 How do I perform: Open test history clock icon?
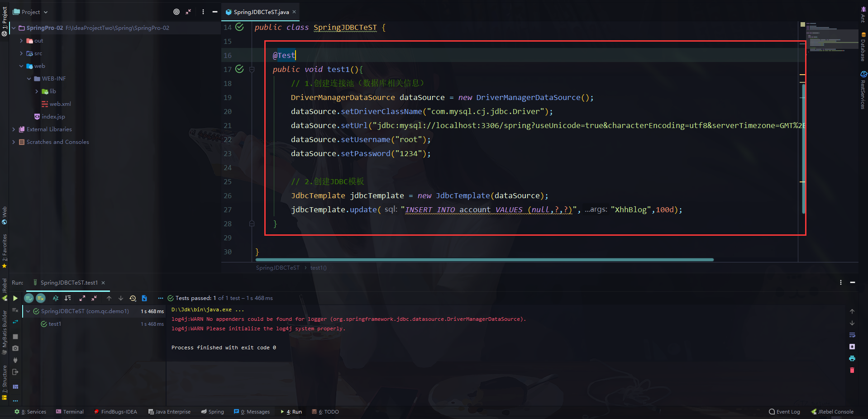[x=133, y=298]
